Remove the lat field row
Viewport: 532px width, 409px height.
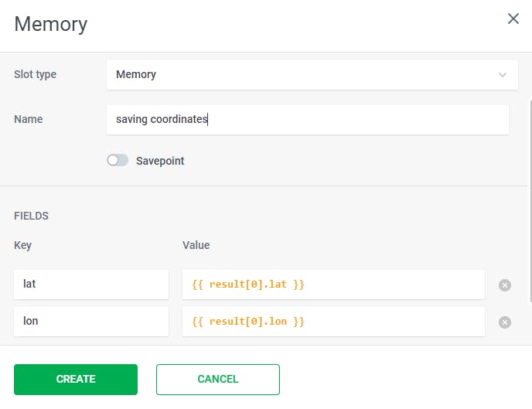point(505,285)
